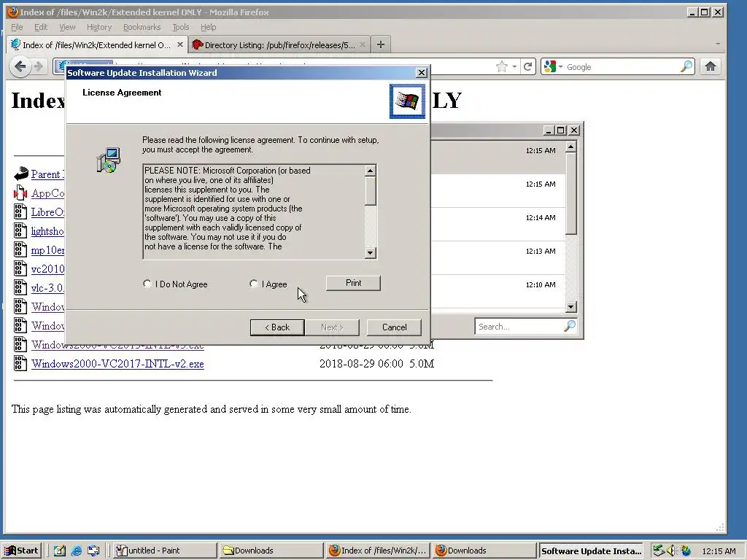Select the 12:13 AM download entry
The width and height of the screenshot is (747, 560).
497,257
